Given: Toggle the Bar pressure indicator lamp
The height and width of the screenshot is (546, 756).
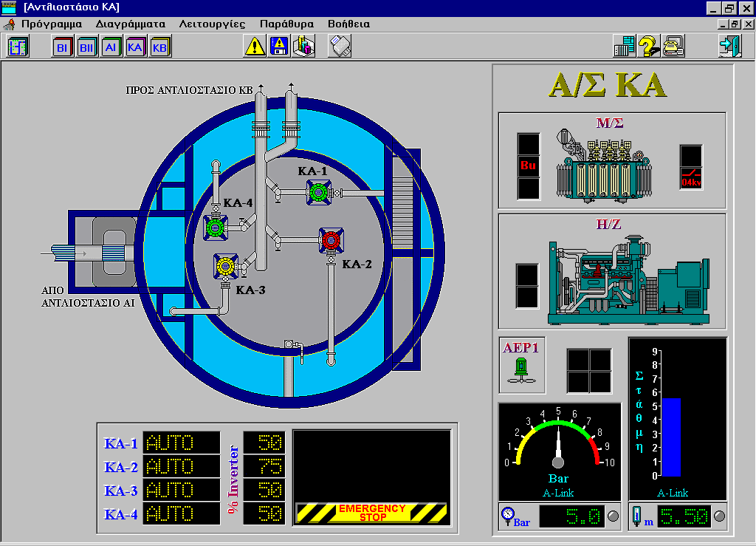Looking at the screenshot, I should (612, 516).
